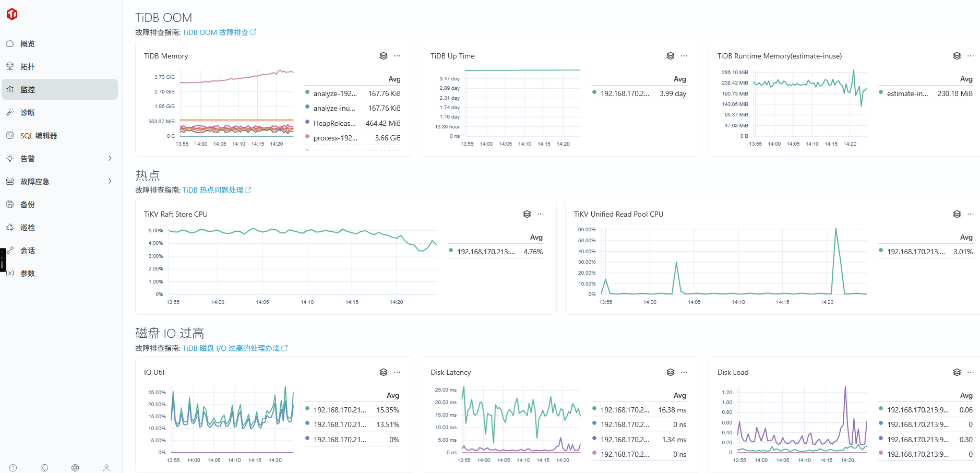Click the user profile icon at bottom
Viewport: 980px width, 473px height.
coord(106,468)
